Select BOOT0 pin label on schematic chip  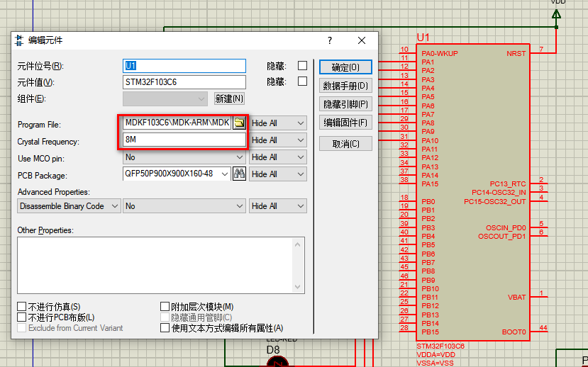pos(514,332)
